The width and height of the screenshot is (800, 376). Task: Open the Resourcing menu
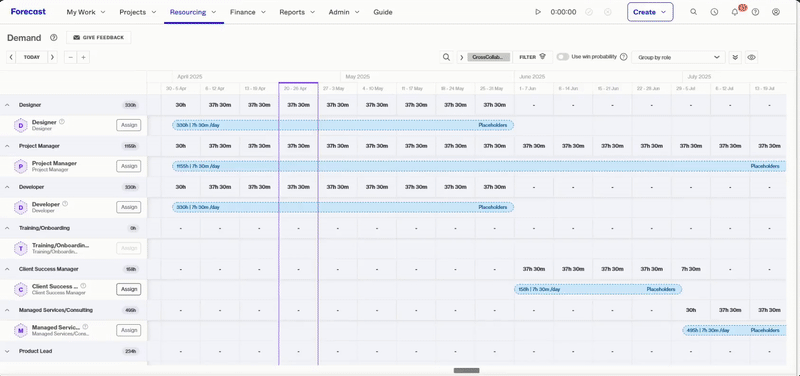click(193, 12)
